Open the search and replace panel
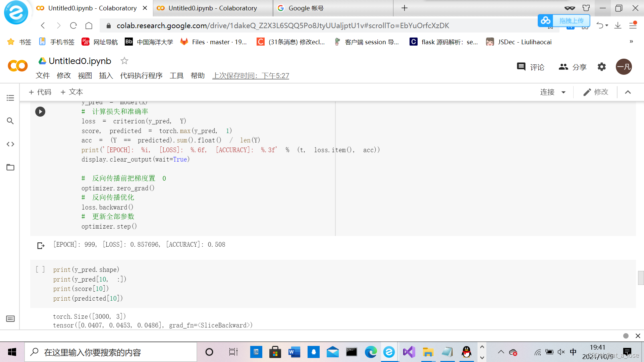Viewport: 644px width, 362px height. coord(10,121)
